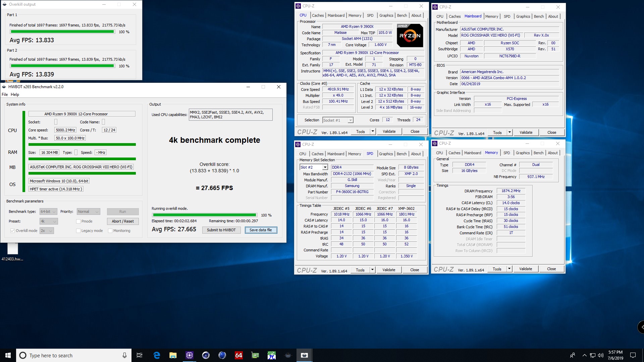The image size is (644, 362).
Task: Click the Overkill output window title icon
Action: click(5, 4)
